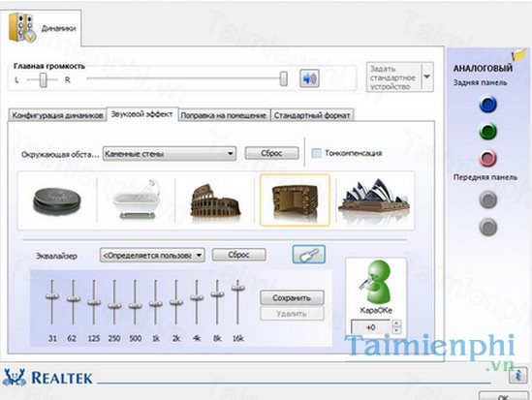Click the Главная громкость label
Screen dimensions: 532x400
pyautogui.click(x=49, y=66)
